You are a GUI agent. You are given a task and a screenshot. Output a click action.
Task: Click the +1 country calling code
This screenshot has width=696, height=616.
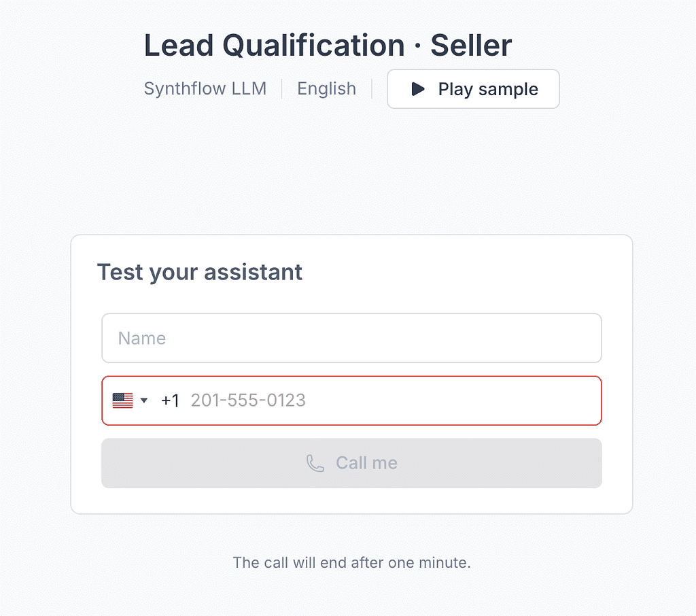point(170,400)
